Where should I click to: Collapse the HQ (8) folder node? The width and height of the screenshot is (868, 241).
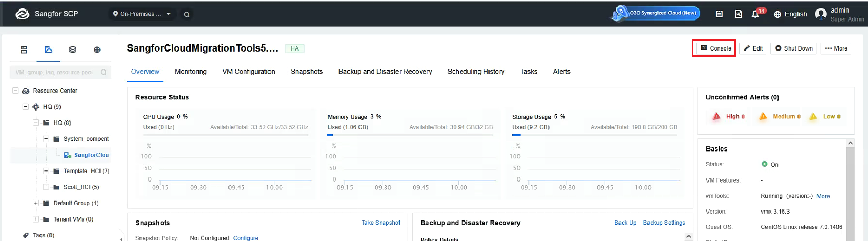click(36, 123)
